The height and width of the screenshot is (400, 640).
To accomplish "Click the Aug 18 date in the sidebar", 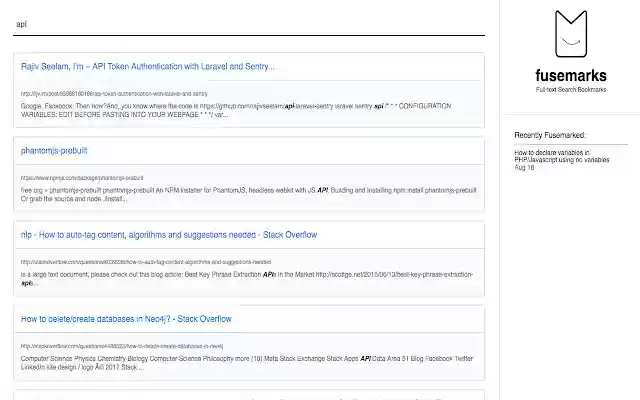I will [x=524, y=168].
